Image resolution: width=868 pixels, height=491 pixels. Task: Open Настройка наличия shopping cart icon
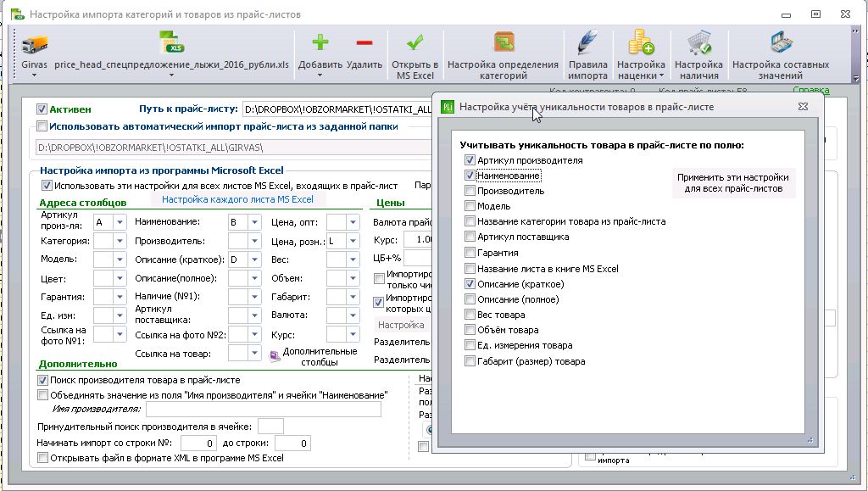699,43
